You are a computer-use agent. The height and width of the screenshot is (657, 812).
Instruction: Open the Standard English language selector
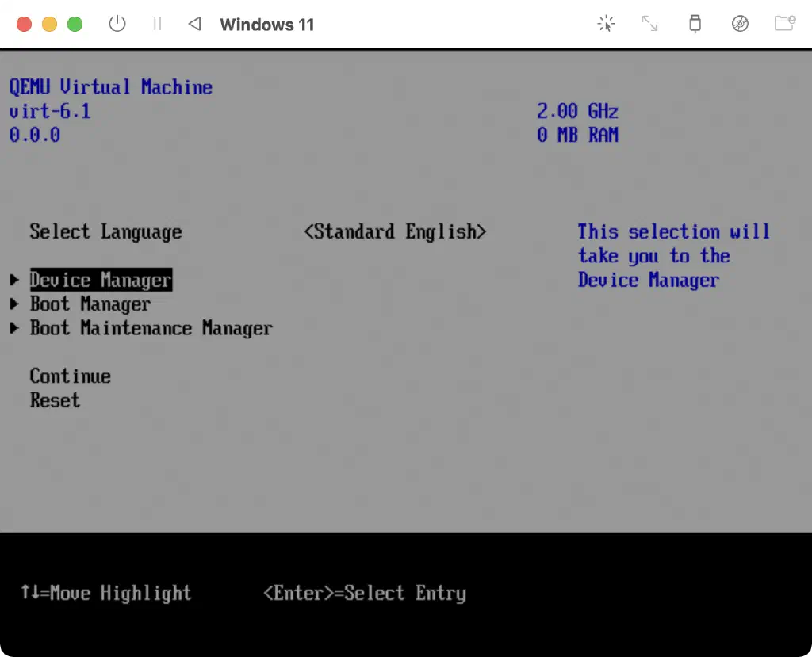tap(395, 232)
